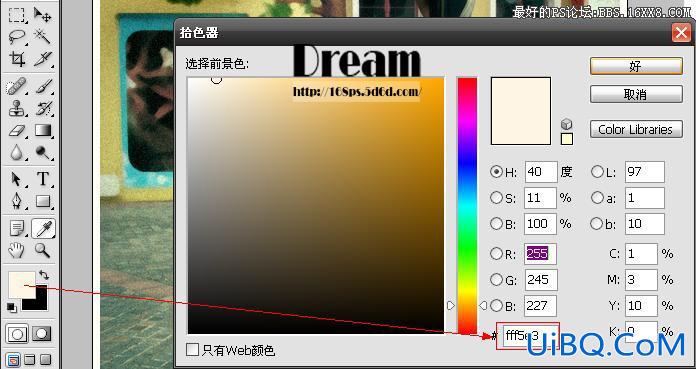Select the G green radio button
The width and height of the screenshot is (696, 369).
click(496, 279)
